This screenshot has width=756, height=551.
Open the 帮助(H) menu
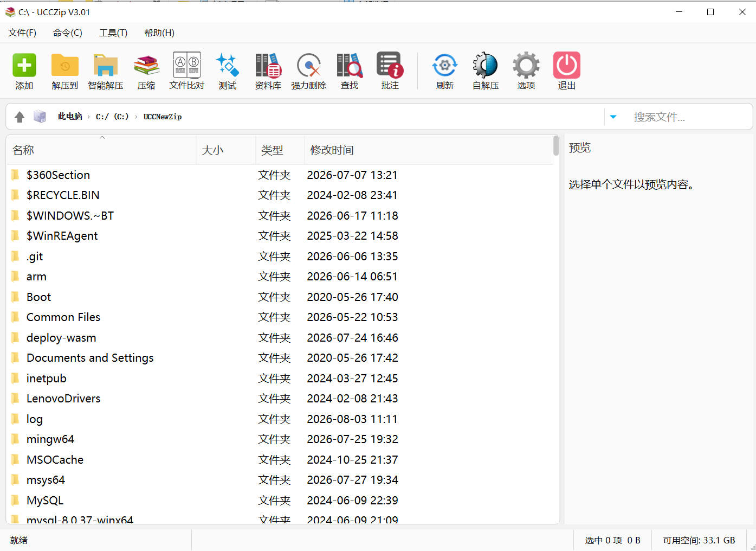pyautogui.click(x=159, y=33)
